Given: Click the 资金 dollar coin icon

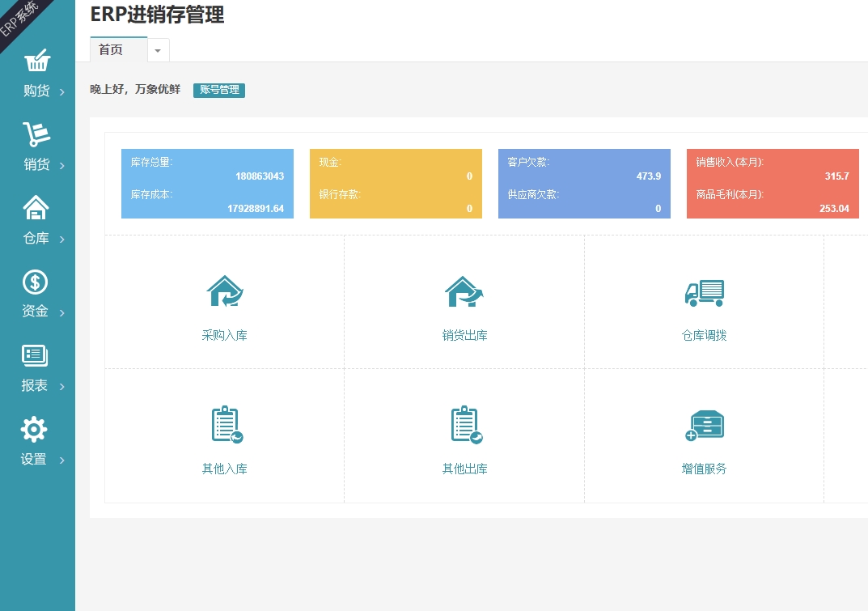Looking at the screenshot, I should click(36, 282).
